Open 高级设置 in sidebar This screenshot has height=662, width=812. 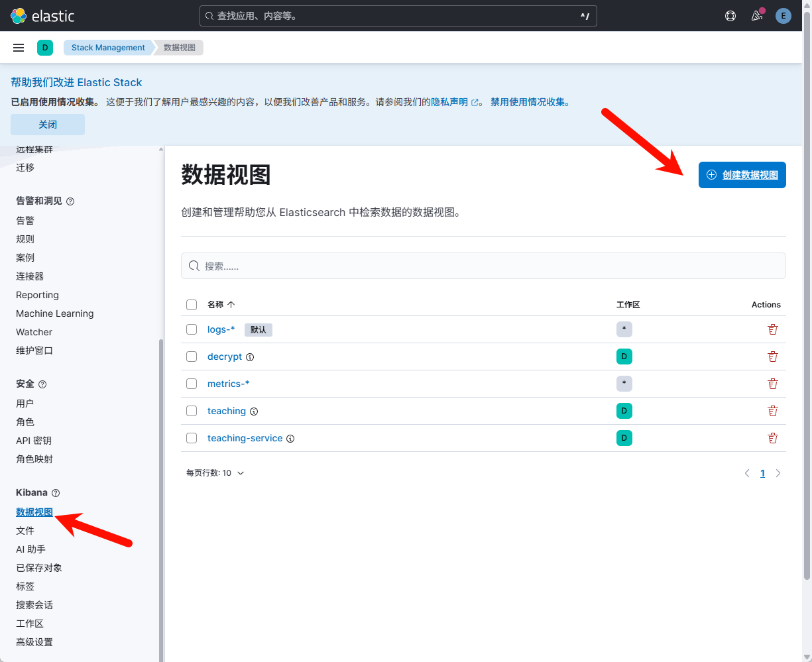(34, 642)
